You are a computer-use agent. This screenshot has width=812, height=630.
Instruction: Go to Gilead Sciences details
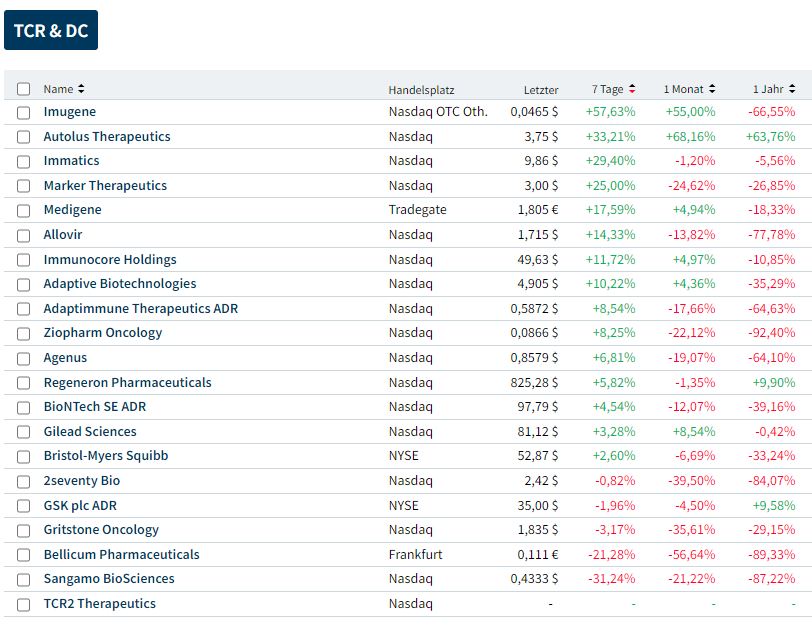(x=90, y=431)
